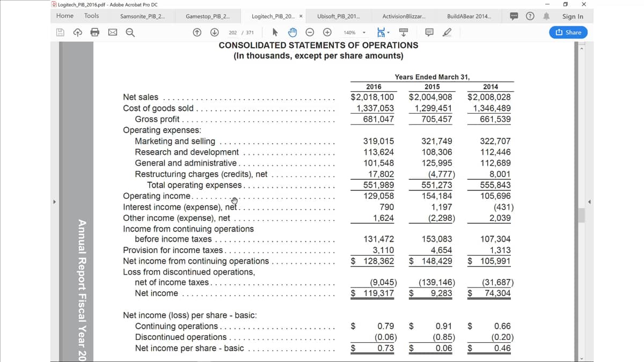
Task: Click 2014 Interest expense value (431)
Action: tap(504, 207)
